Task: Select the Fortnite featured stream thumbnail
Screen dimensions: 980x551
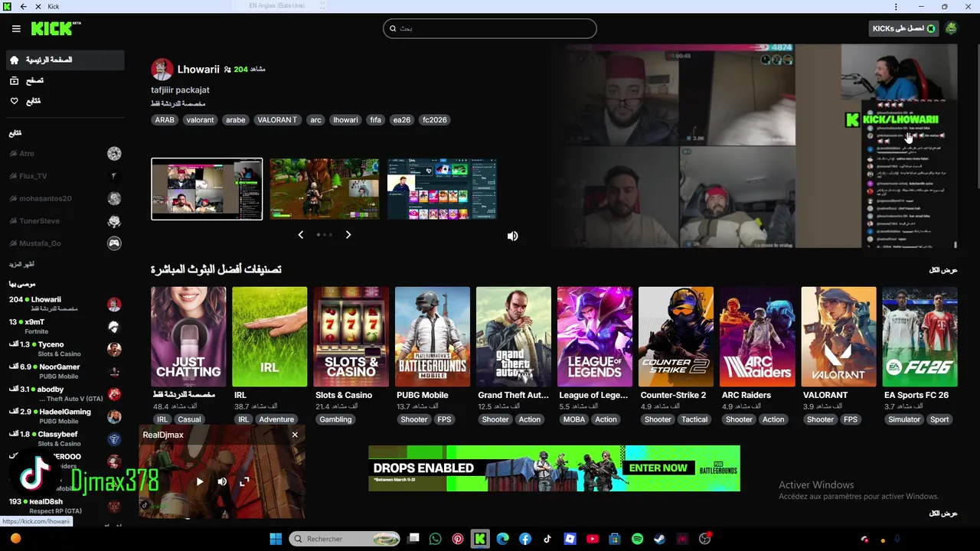Action: 325,189
